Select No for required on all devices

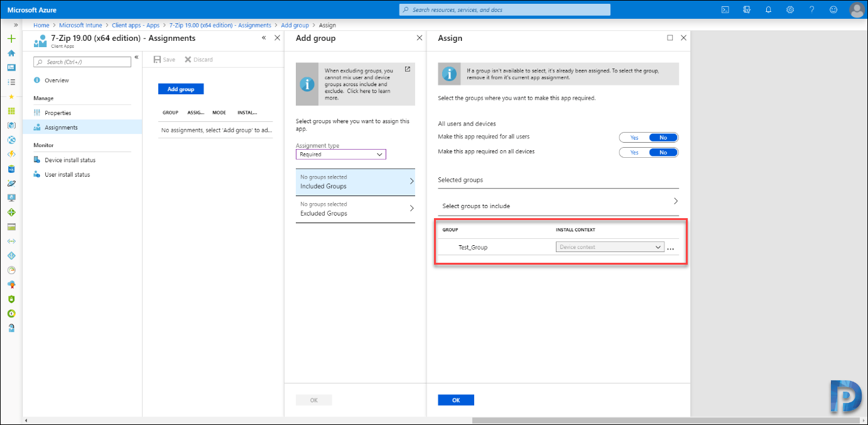pyautogui.click(x=663, y=152)
